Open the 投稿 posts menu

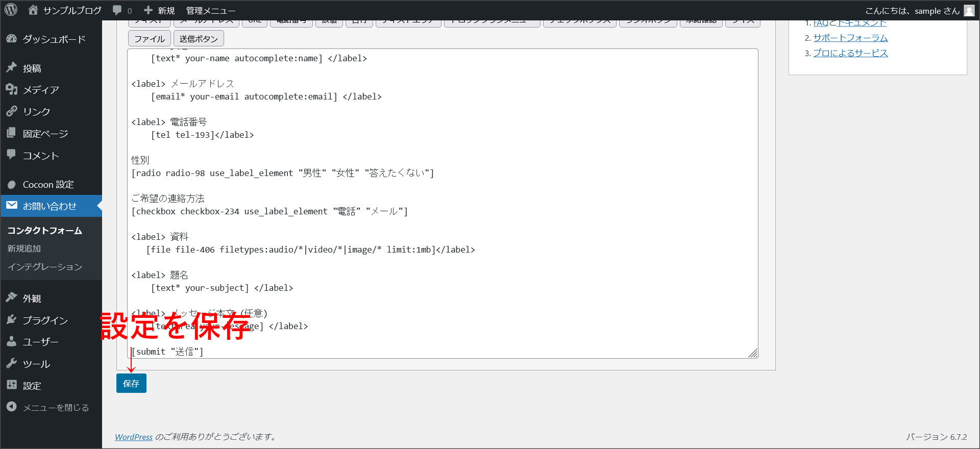tap(32, 68)
